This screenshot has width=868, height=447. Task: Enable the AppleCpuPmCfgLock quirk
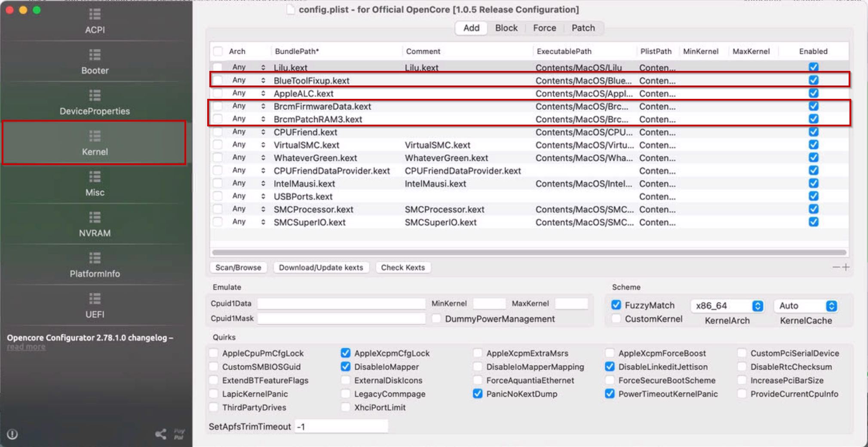coord(214,353)
